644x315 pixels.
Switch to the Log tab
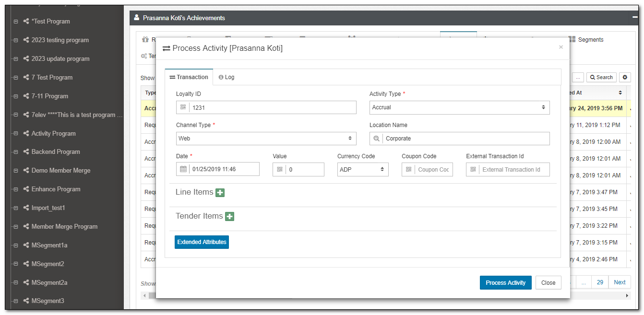(x=227, y=77)
